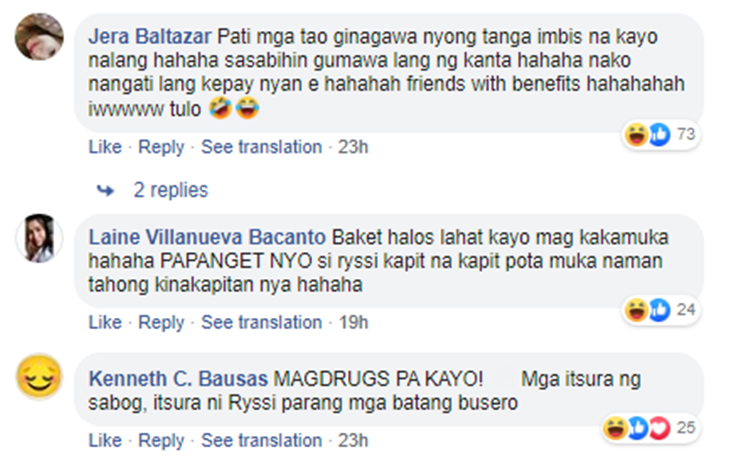This screenshot has width=750, height=469.
Task: See translation of Kenneth's comment
Action: click(262, 440)
